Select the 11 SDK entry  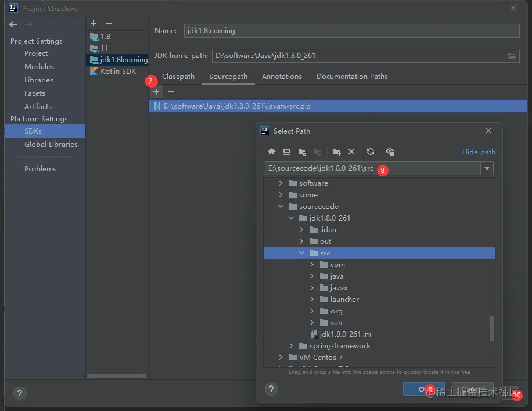point(117,48)
